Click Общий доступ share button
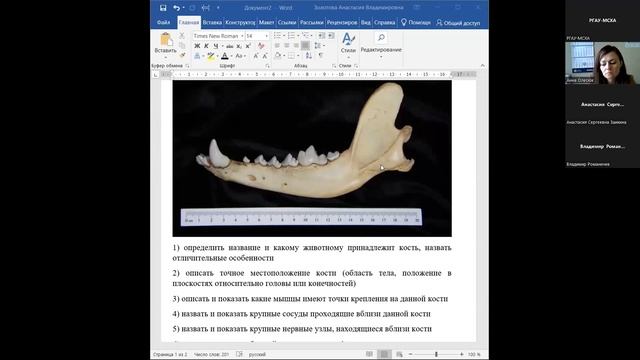The height and width of the screenshot is (360, 640). coord(458,23)
